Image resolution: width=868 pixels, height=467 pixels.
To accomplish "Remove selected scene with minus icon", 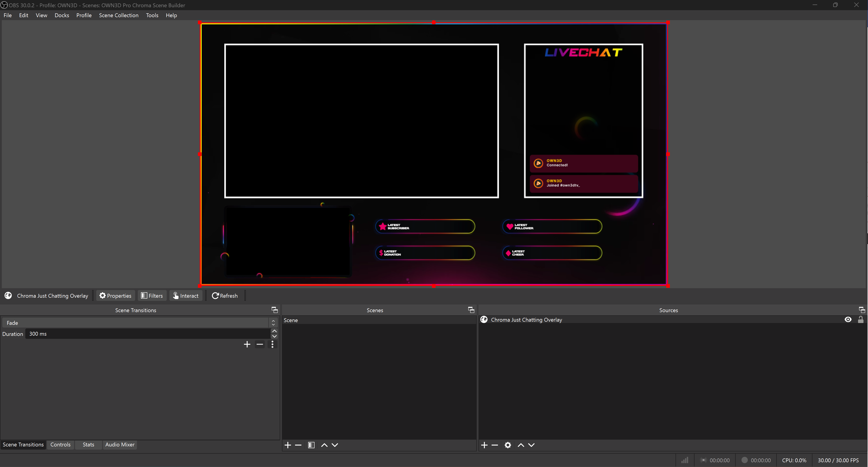I will (x=298, y=445).
